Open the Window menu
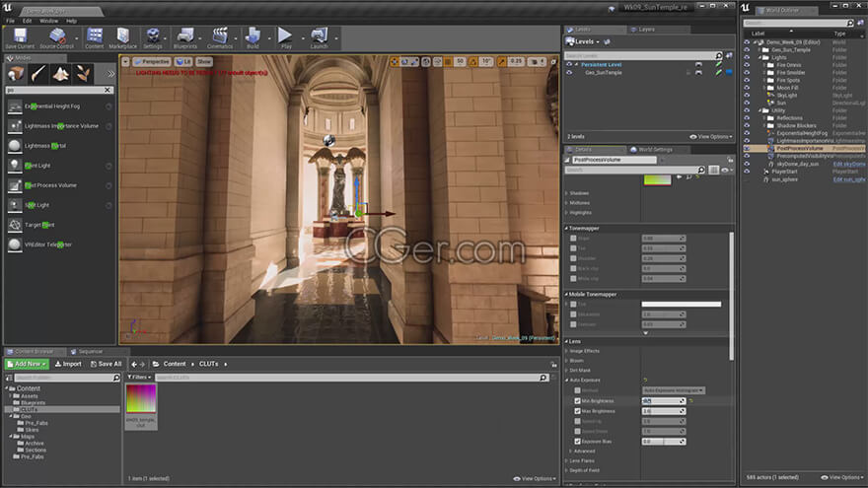The height and width of the screenshot is (488, 868). pyautogui.click(x=48, y=21)
